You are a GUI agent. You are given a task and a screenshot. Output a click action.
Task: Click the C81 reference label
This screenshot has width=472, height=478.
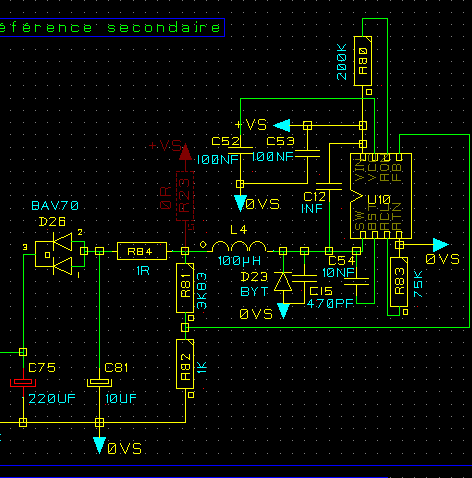click(116, 368)
